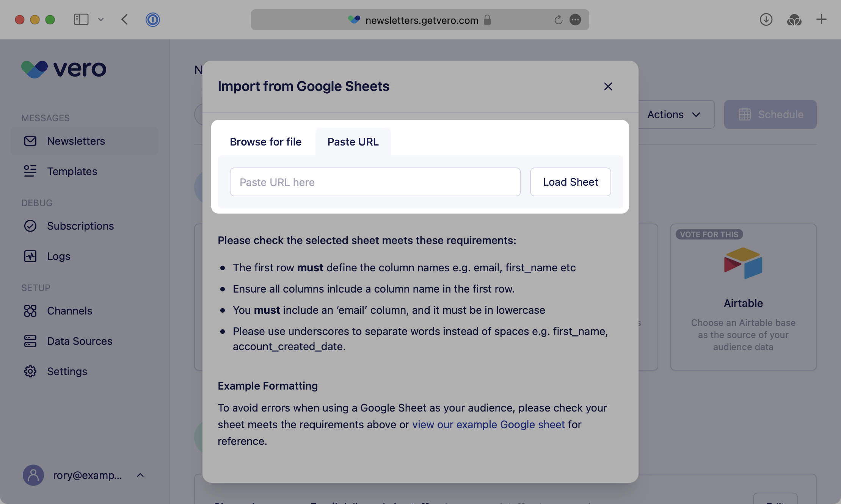841x504 pixels.
Task: Select the Logs chart icon
Action: tap(31, 256)
